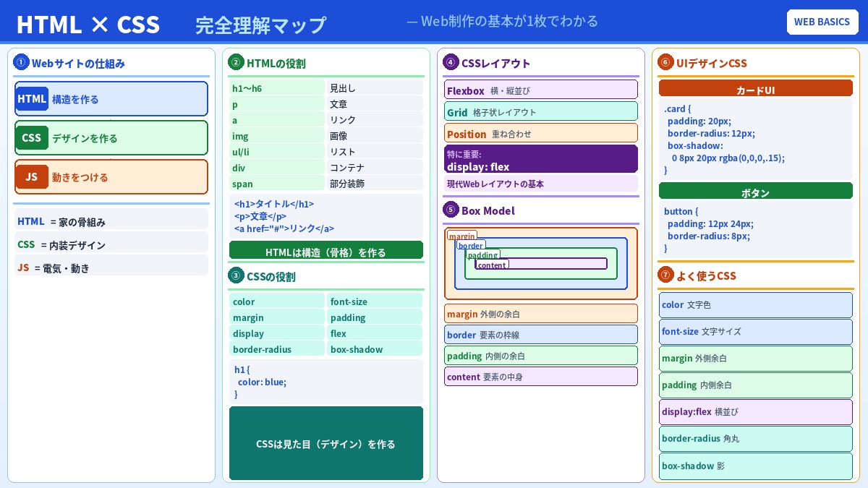This screenshot has height=488, width=868.
Task: Click the WEB BASICS button
Action: tap(822, 22)
